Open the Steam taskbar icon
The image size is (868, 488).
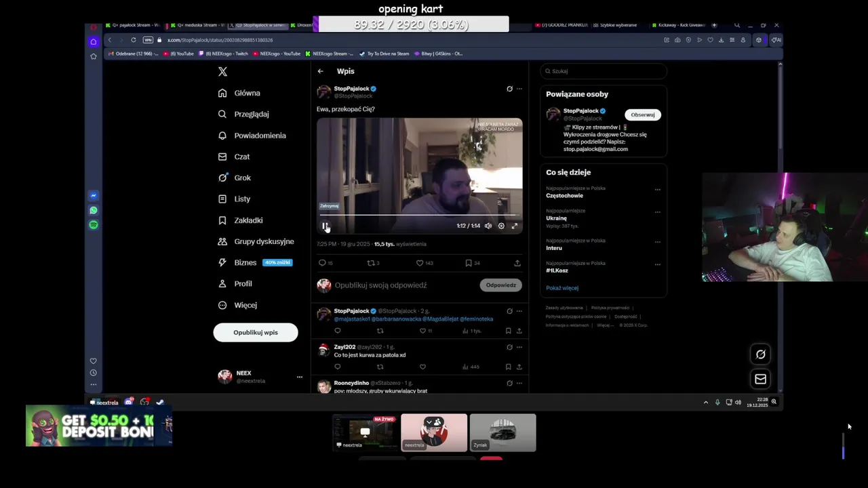coord(160,402)
